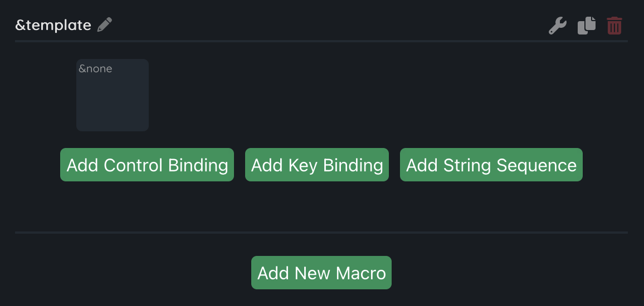Duplicate the &template macro using the copy icon

[x=586, y=26]
